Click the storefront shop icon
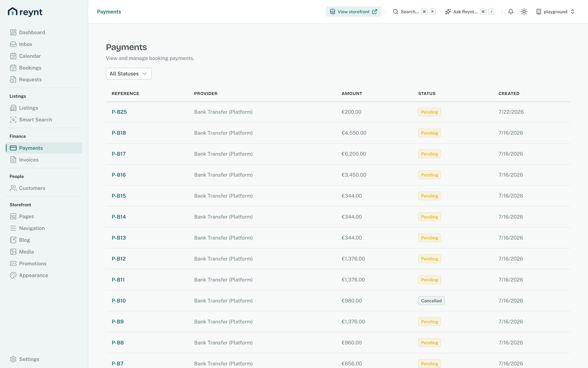Viewport: 588px width, 368px height. point(332,12)
